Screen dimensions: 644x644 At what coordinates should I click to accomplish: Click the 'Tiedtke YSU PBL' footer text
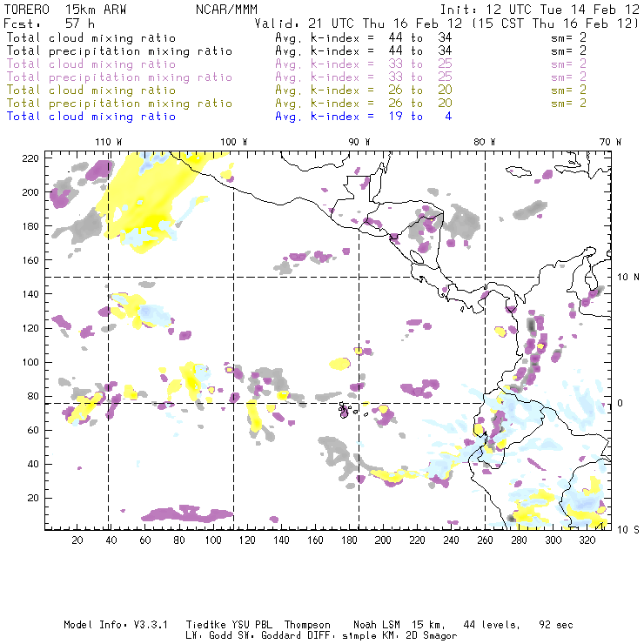coord(230,625)
